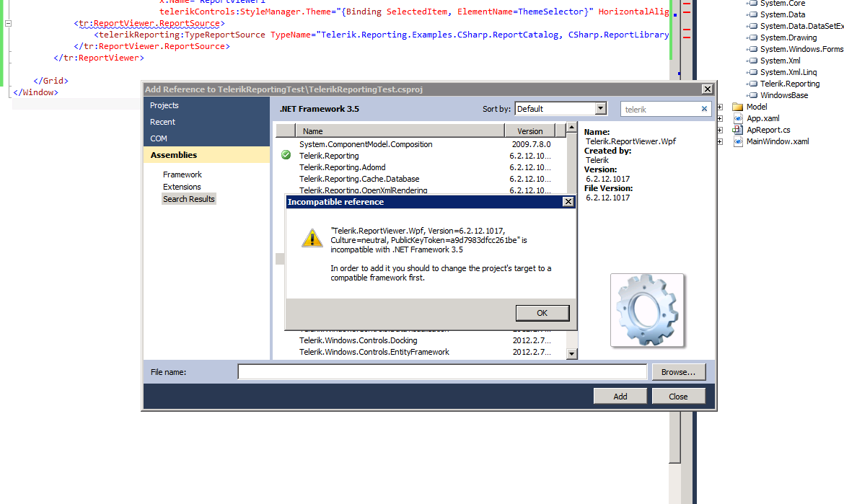This screenshot has width=844, height=504.
Task: Select System.Drawing reference in Solution Explorer
Action: click(x=788, y=37)
